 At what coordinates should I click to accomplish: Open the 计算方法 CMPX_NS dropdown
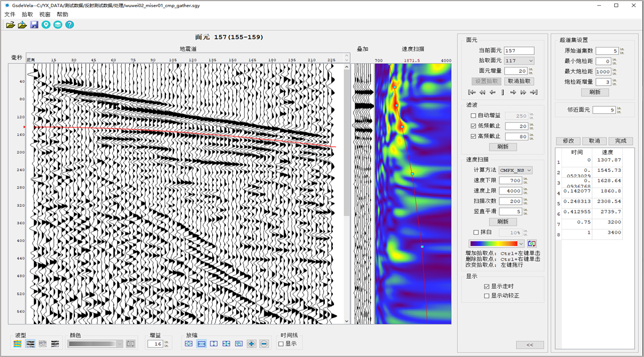tap(515, 170)
